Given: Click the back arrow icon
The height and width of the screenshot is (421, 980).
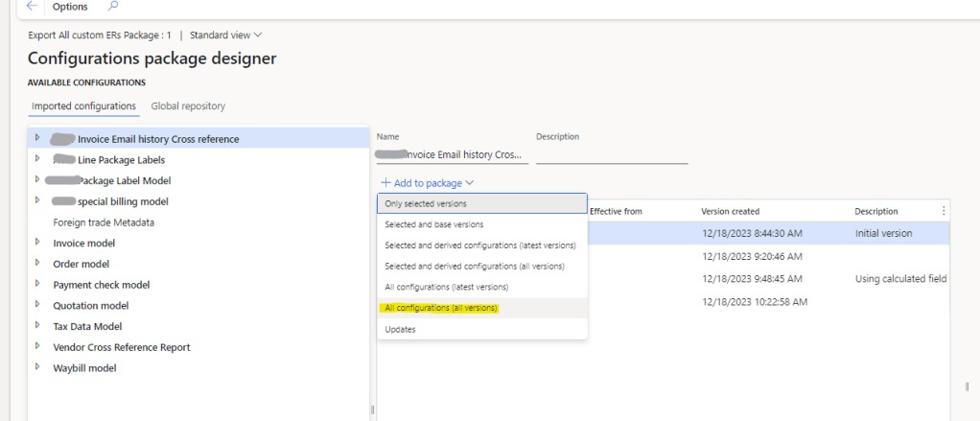Looking at the screenshot, I should pyautogui.click(x=32, y=7).
